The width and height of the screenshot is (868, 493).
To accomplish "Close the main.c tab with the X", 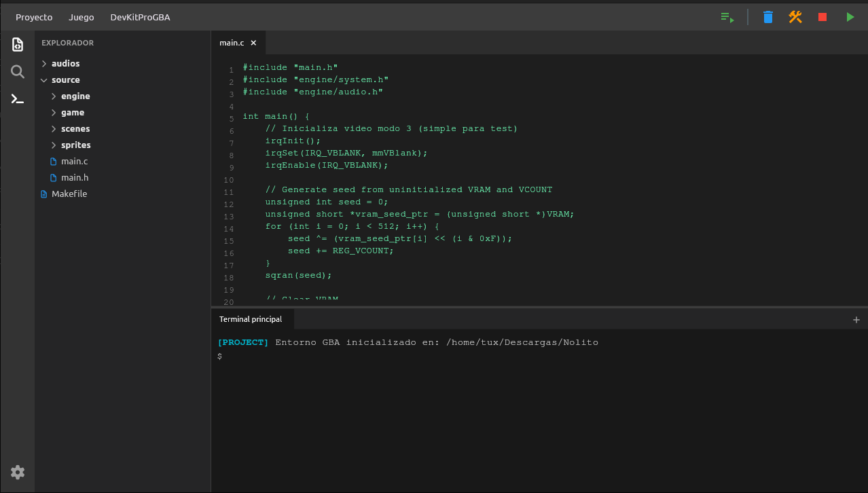I will 253,43.
